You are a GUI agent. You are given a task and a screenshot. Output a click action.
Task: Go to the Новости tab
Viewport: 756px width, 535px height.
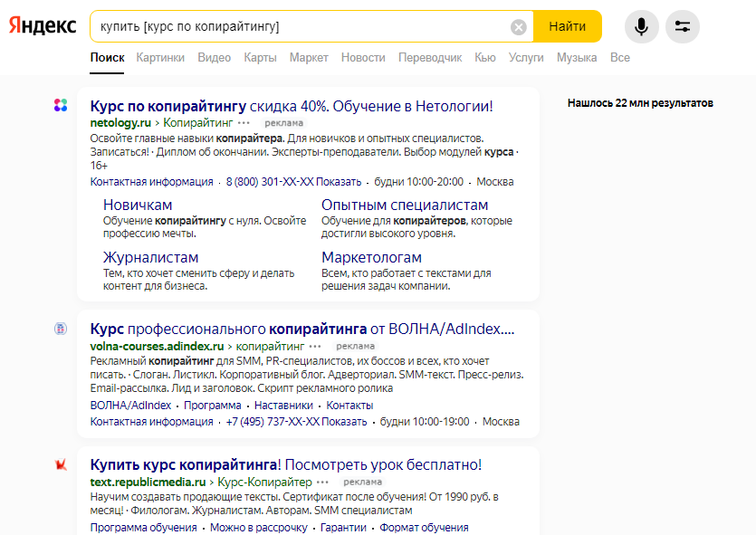coord(363,58)
